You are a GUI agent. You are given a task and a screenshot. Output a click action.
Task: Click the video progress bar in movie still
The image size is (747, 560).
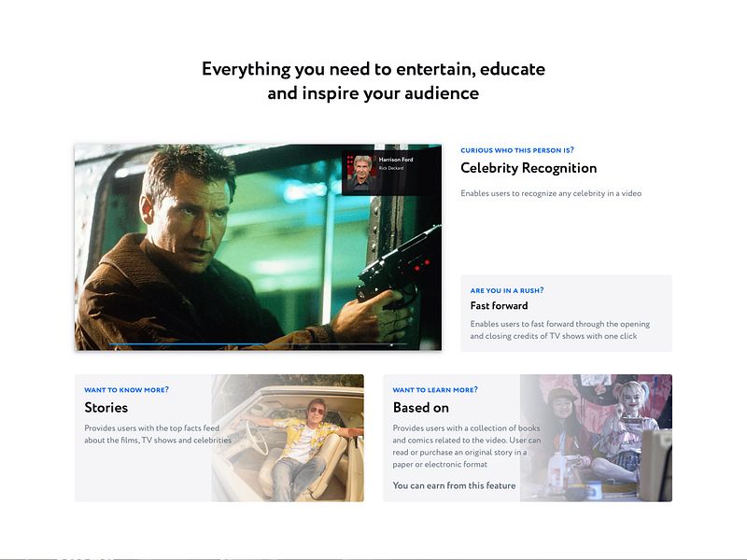pos(258,343)
